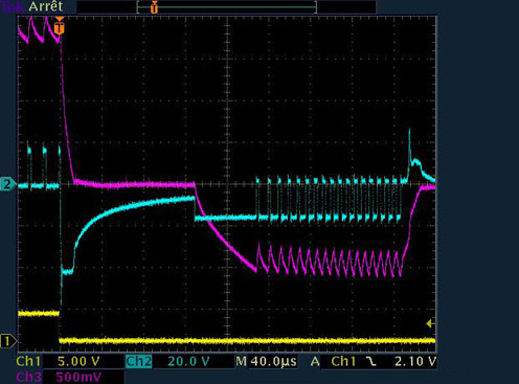
Task: Select the channel 2 ground reference marker
Action: (7, 184)
